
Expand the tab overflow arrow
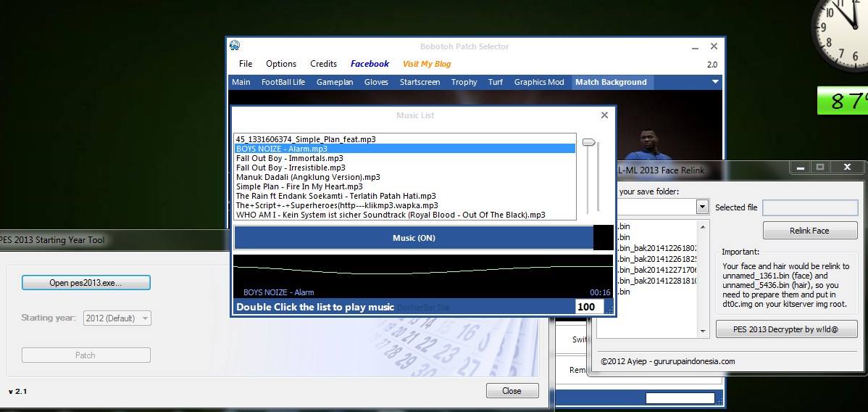click(x=715, y=82)
